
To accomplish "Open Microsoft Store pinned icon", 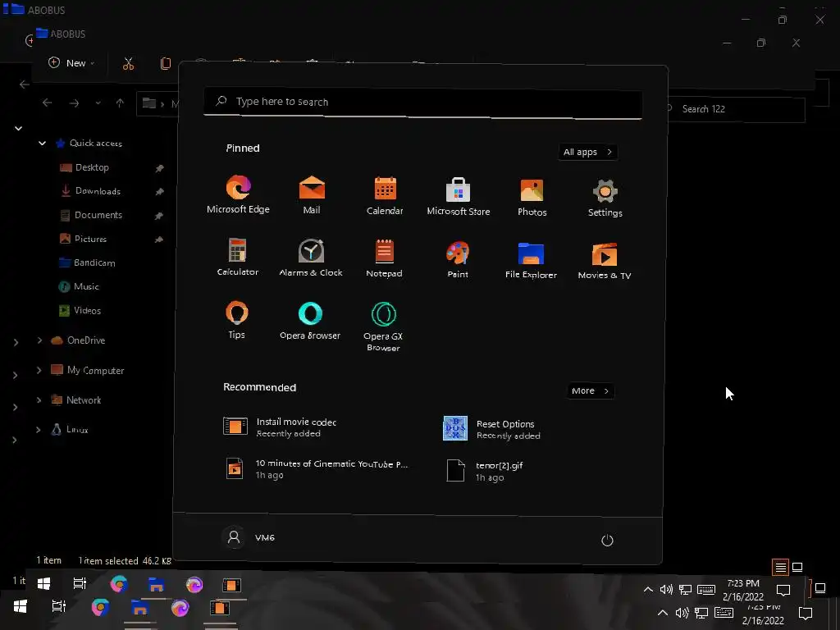I will (x=458, y=196).
